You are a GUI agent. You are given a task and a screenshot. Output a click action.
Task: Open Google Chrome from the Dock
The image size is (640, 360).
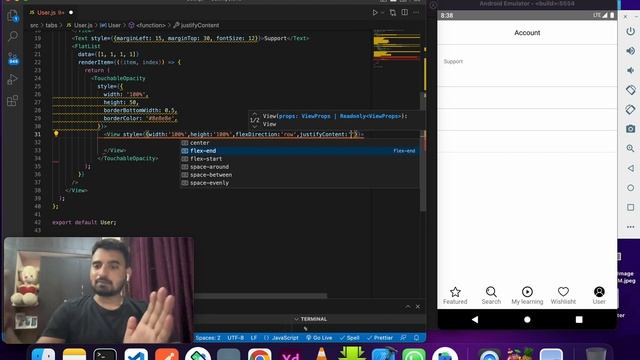[259, 353]
